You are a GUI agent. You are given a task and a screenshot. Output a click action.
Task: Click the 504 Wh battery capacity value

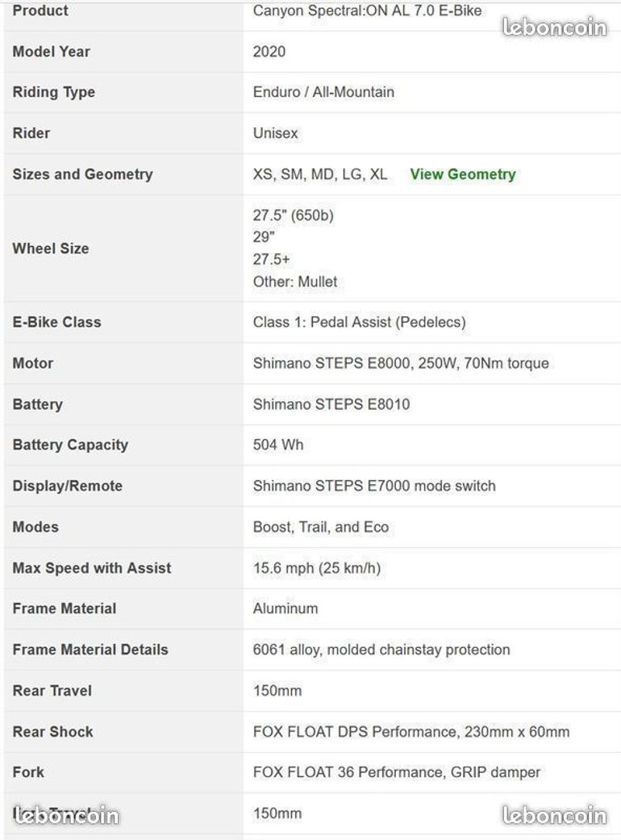(x=278, y=445)
